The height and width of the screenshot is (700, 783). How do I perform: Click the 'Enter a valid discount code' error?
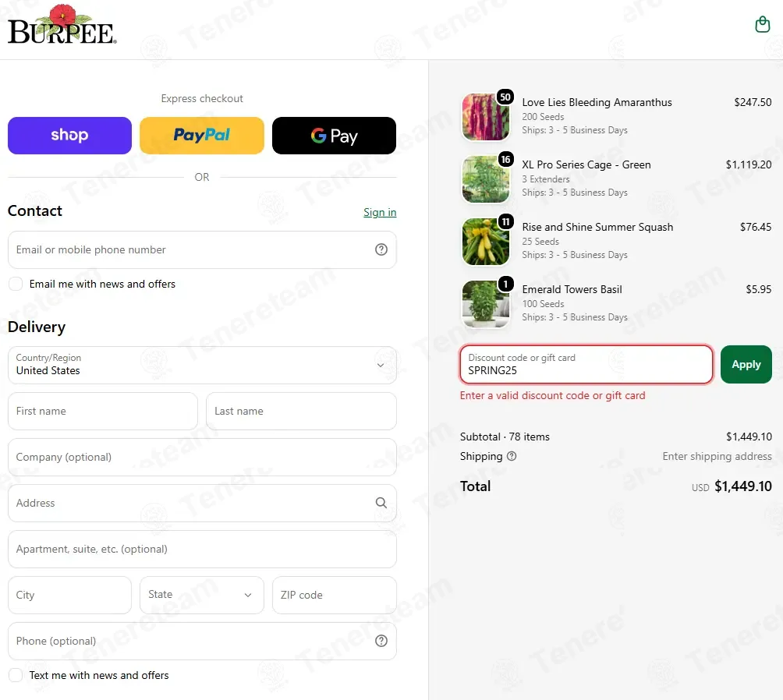pos(552,395)
